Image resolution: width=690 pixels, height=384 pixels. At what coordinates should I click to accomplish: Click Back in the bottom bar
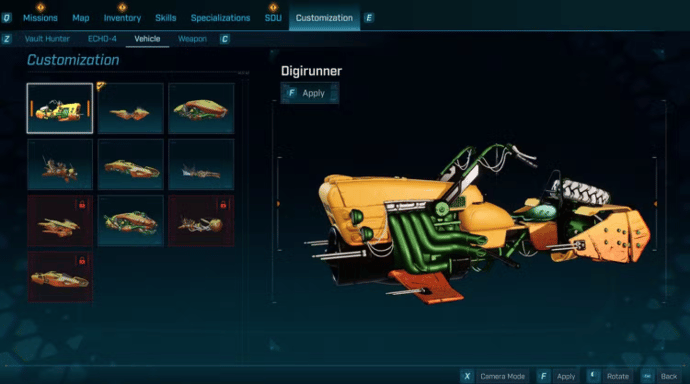pos(669,377)
